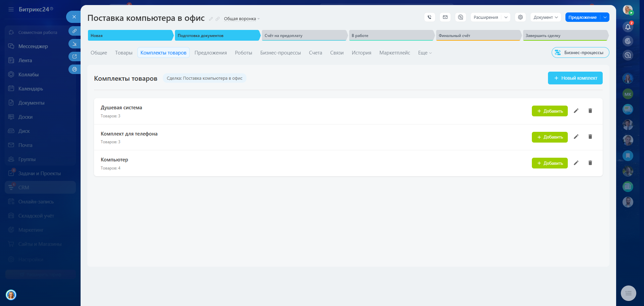
Task: Click the print icon on side panel
Action: (x=75, y=69)
